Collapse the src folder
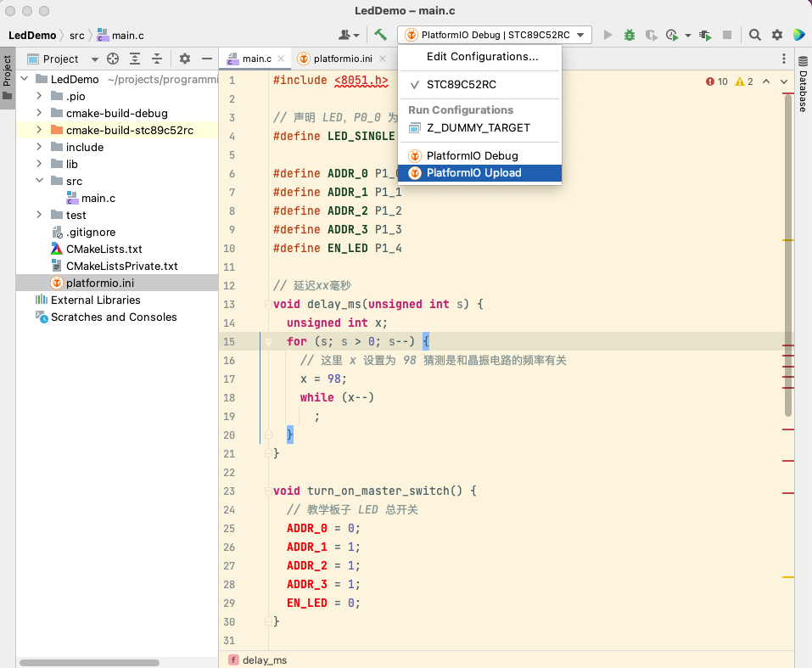The image size is (812, 668). [x=39, y=181]
